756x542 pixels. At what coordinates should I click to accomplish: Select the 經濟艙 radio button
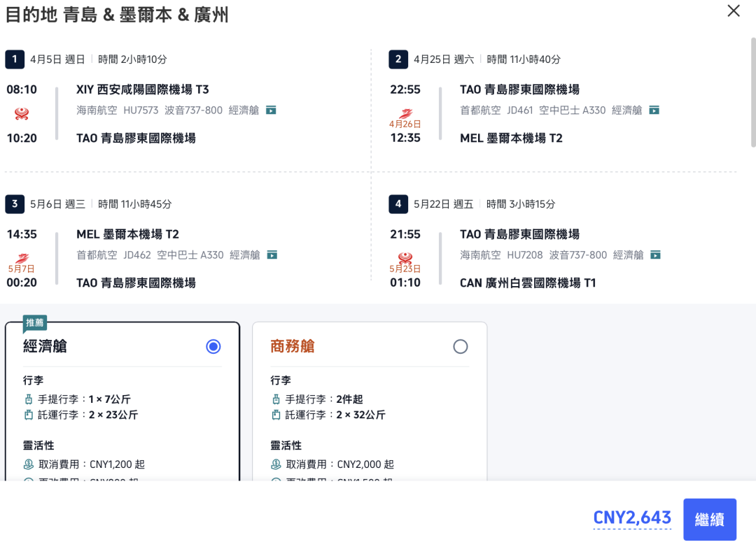[x=213, y=346]
